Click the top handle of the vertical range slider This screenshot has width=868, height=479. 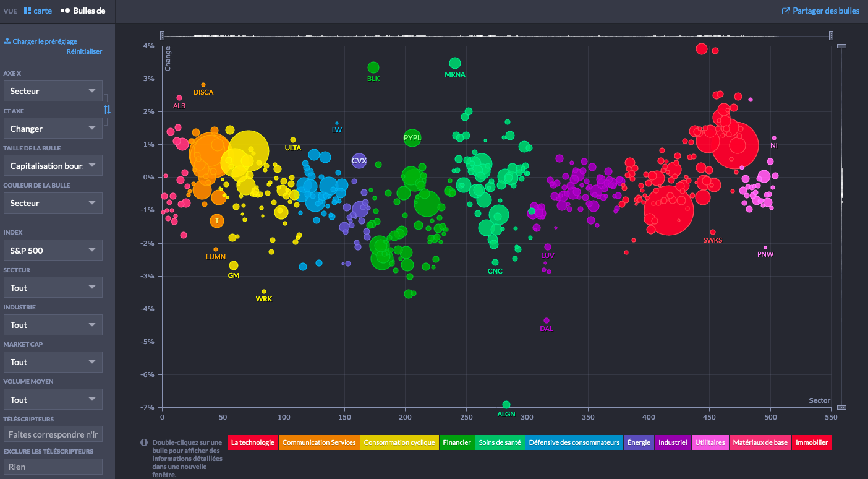coord(841,46)
